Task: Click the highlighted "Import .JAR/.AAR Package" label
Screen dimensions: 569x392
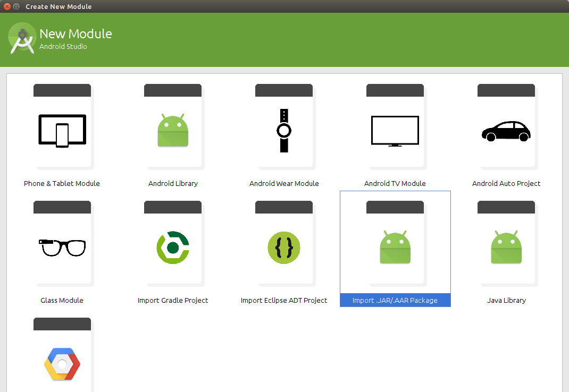Action: [395, 300]
